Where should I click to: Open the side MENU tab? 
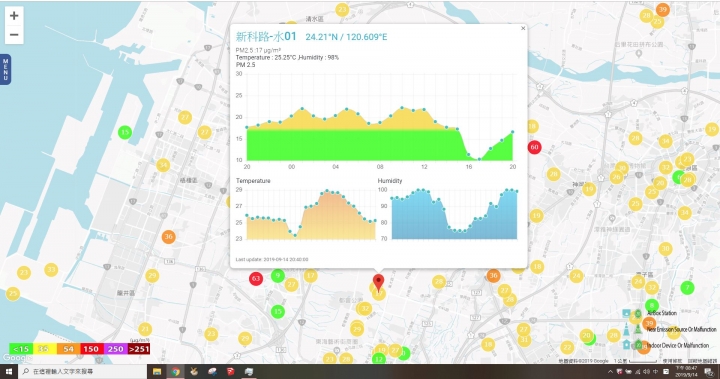(x=6, y=69)
